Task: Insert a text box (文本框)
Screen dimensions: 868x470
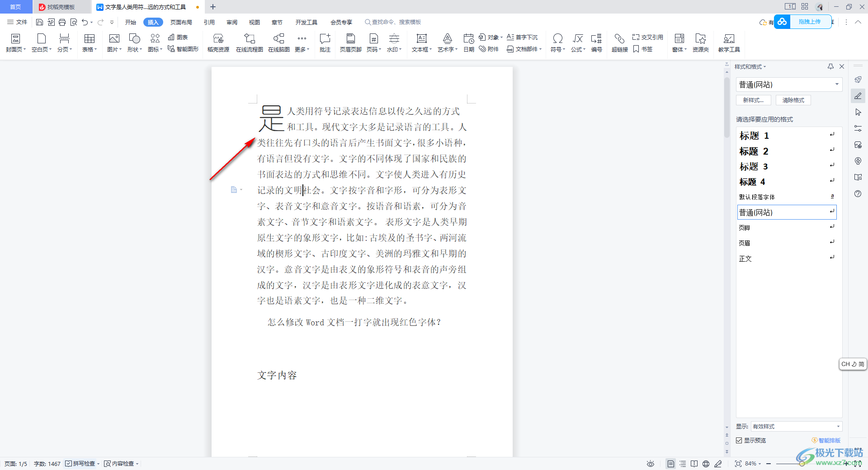Action: [x=422, y=43]
